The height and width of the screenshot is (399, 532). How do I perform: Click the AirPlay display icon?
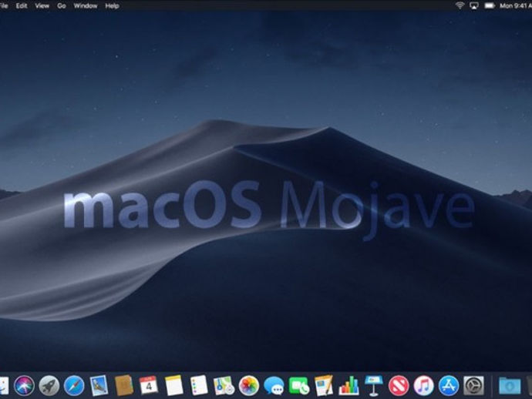click(x=474, y=5)
